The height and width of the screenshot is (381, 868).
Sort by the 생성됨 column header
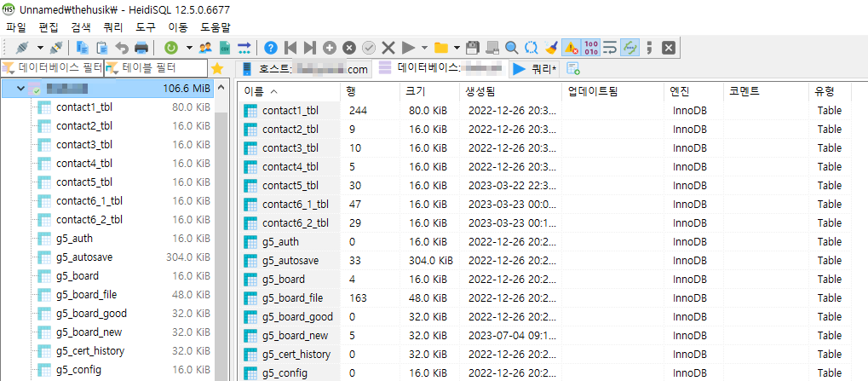(x=510, y=91)
